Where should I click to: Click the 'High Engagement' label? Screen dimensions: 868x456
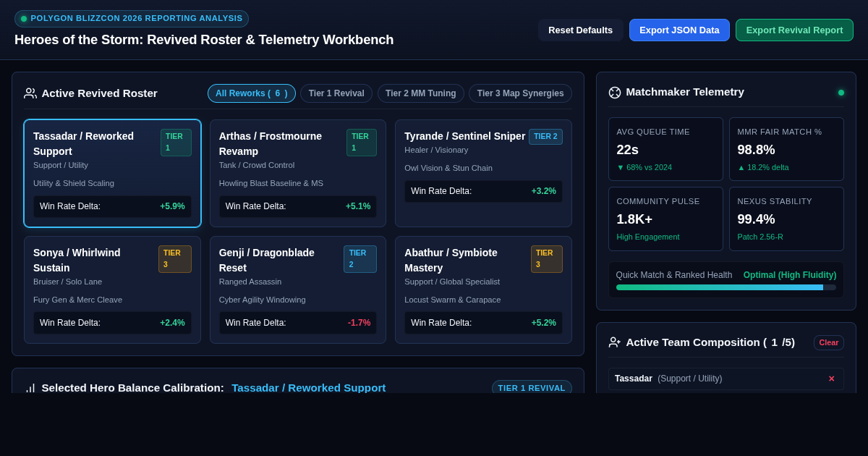[648, 237]
